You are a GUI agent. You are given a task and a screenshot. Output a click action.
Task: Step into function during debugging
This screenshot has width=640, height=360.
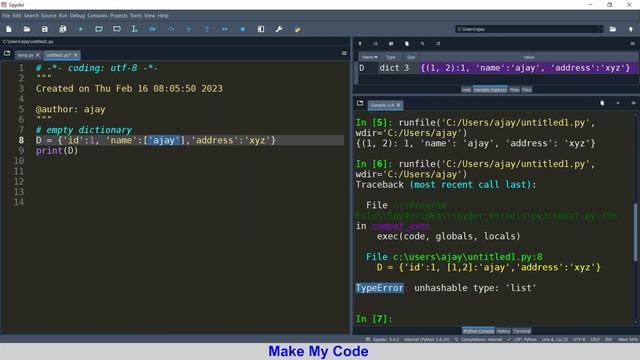[x=189, y=29]
